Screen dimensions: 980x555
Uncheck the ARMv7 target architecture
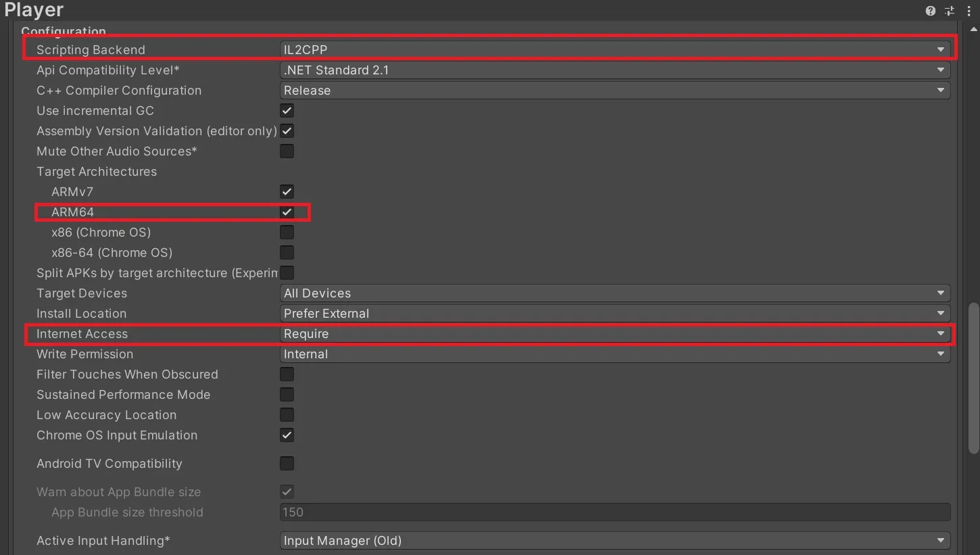point(287,192)
